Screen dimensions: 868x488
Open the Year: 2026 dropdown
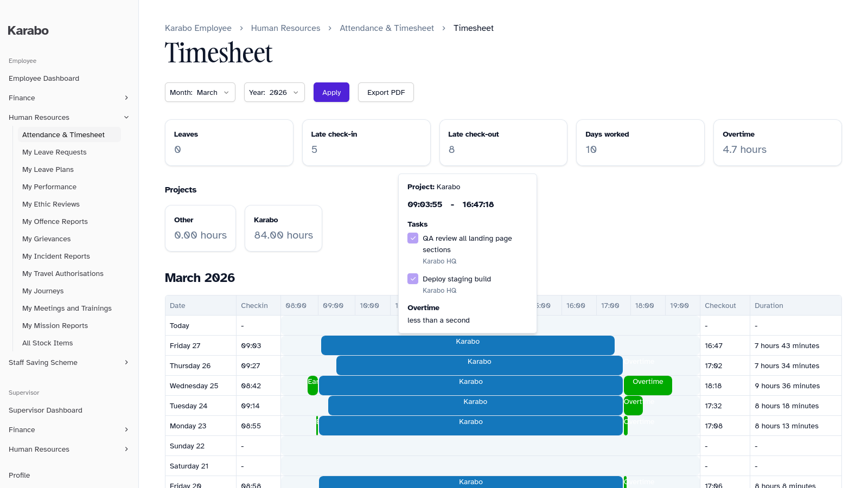coord(274,93)
